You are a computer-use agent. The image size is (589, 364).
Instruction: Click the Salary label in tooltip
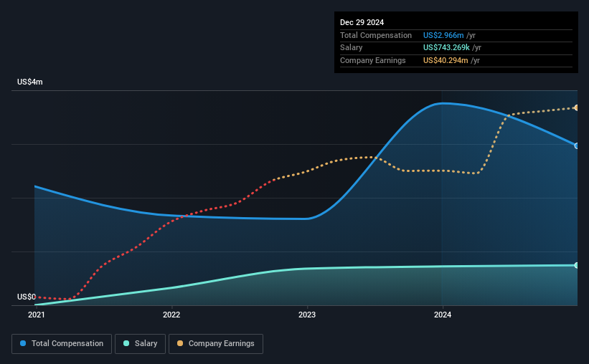pos(352,48)
